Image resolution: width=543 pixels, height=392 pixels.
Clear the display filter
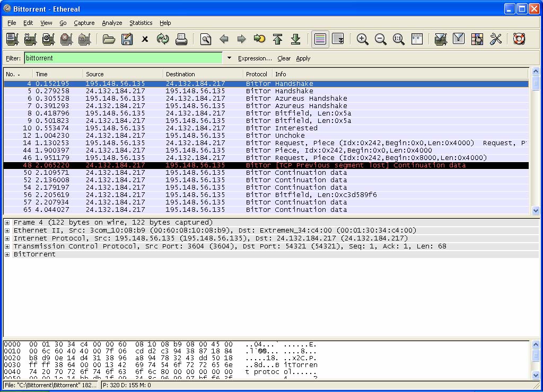point(284,58)
